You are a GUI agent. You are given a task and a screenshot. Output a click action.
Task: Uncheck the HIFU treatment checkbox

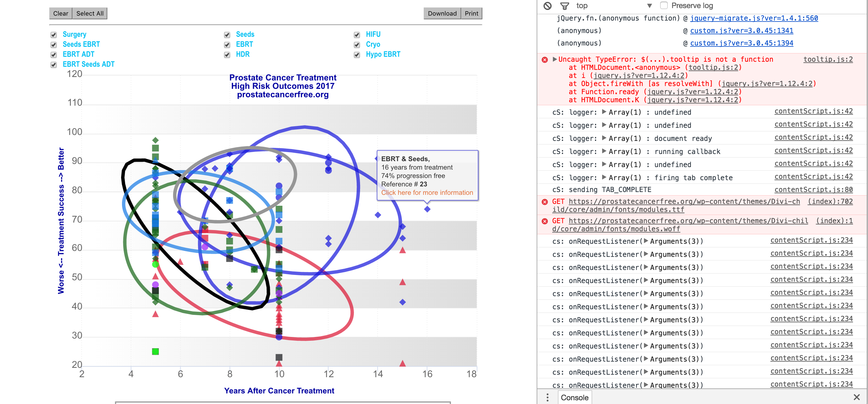point(357,35)
